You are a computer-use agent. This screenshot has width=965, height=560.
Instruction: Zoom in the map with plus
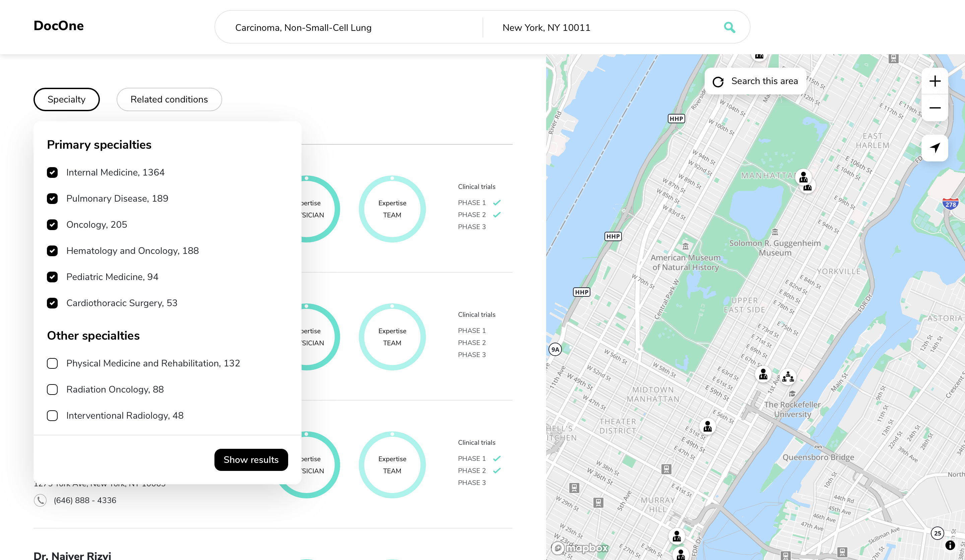pyautogui.click(x=935, y=81)
